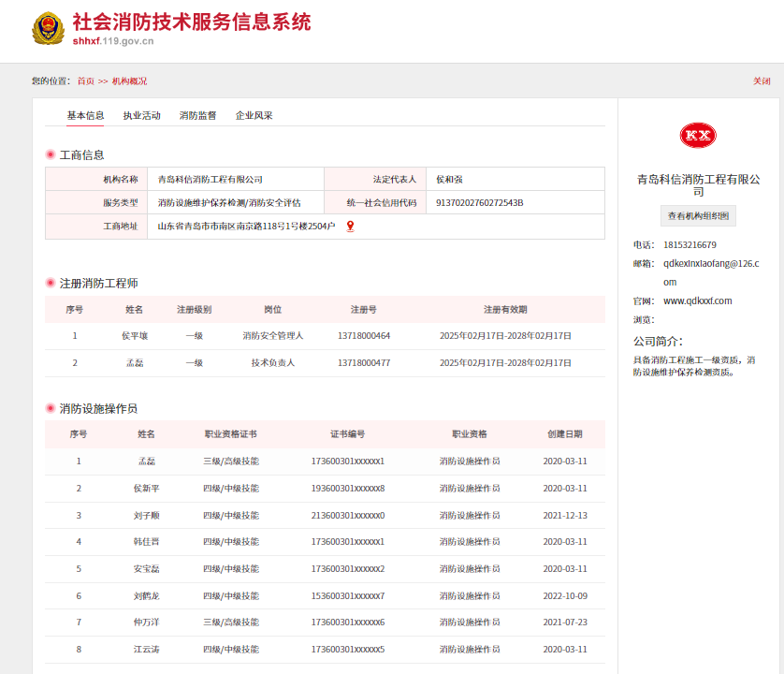Screen dimensions: 784x674
Task: Open the 执业活动 tab
Action: tap(141, 116)
